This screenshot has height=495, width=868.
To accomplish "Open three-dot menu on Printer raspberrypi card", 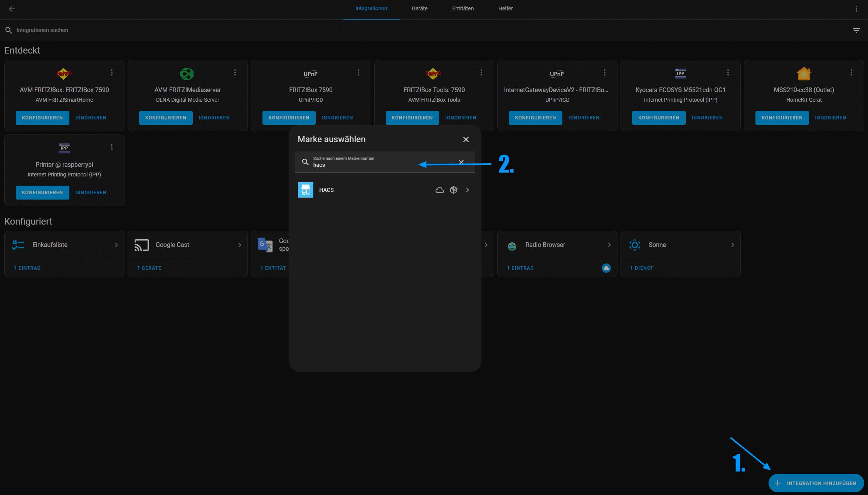I will 112,147.
